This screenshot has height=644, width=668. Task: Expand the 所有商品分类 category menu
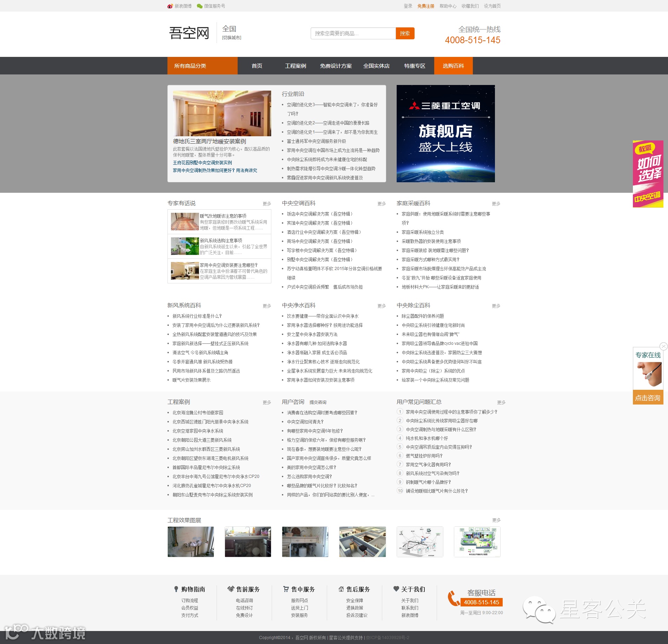pyautogui.click(x=203, y=66)
